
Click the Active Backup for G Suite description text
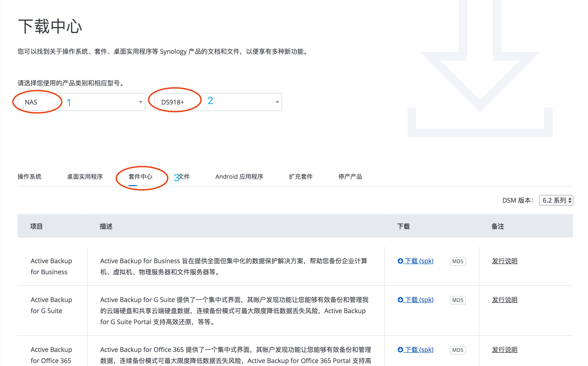(x=234, y=311)
